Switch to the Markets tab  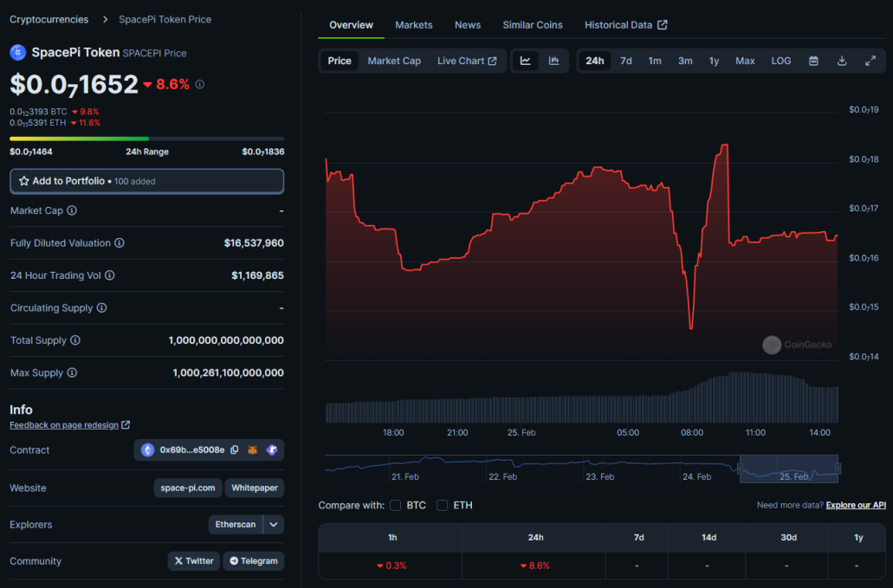pos(413,25)
